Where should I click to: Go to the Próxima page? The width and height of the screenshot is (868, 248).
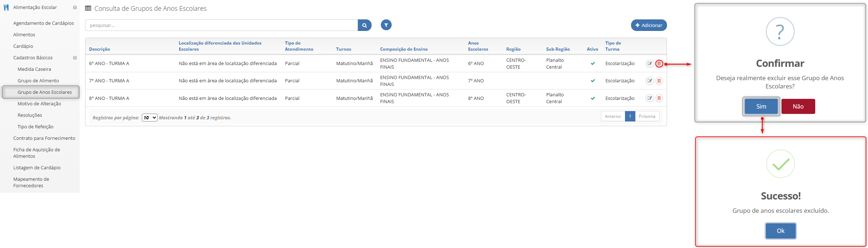(x=647, y=116)
